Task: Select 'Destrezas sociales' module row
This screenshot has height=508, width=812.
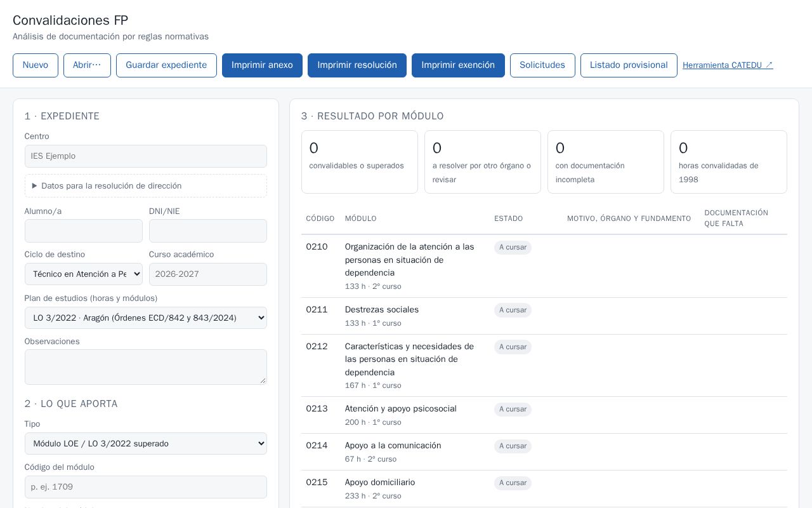Action: [x=544, y=316]
